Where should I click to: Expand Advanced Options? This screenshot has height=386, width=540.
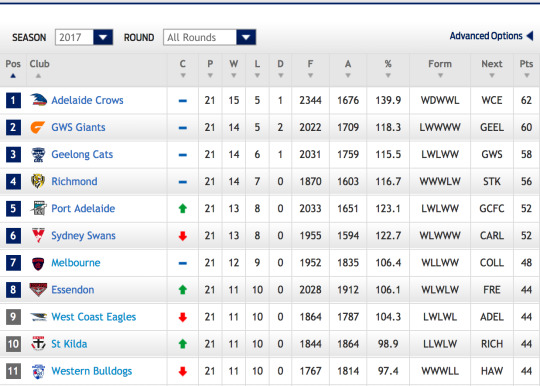(491, 36)
